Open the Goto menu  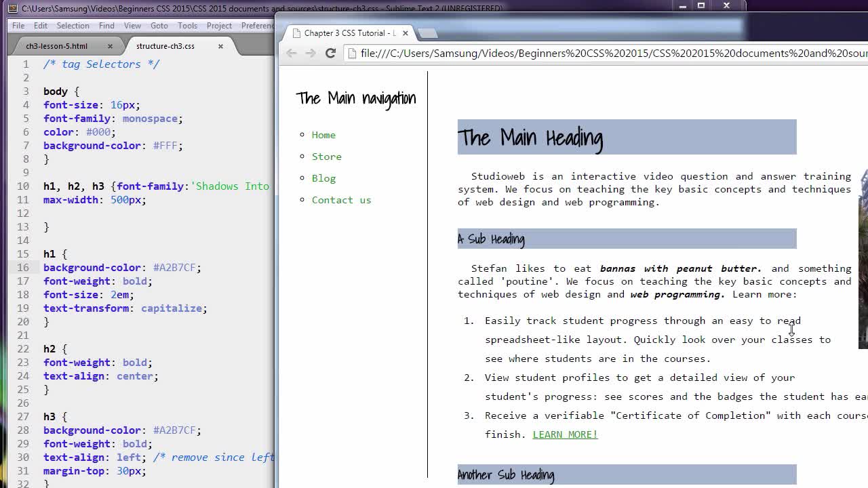[x=159, y=26]
